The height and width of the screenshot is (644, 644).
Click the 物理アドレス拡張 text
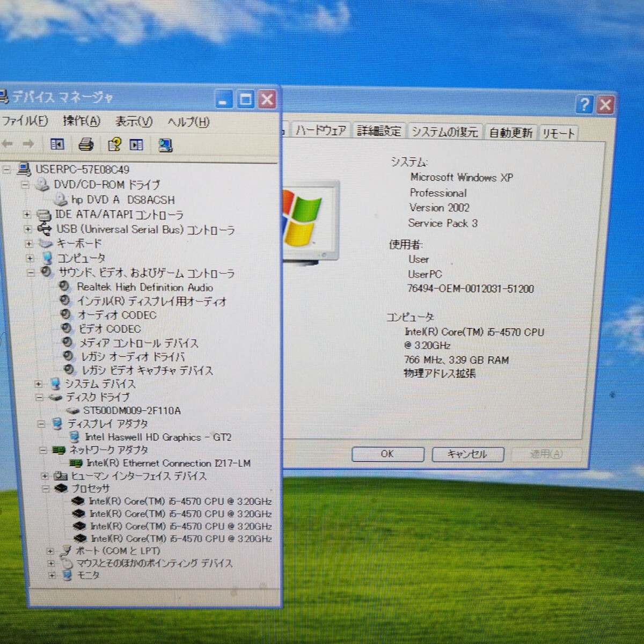[x=440, y=374]
